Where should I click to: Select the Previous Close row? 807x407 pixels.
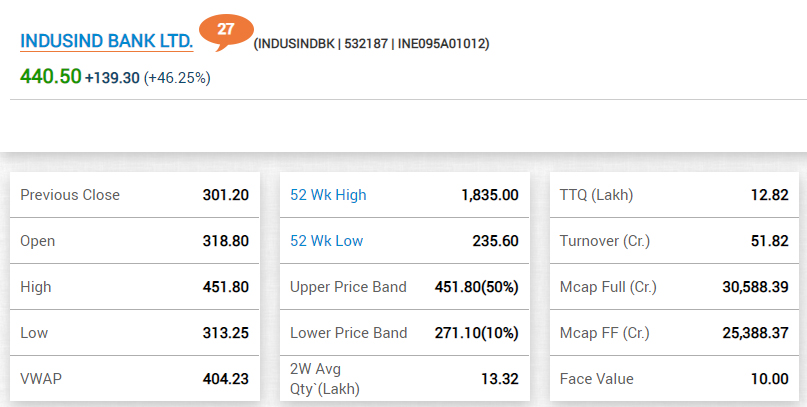(134, 195)
